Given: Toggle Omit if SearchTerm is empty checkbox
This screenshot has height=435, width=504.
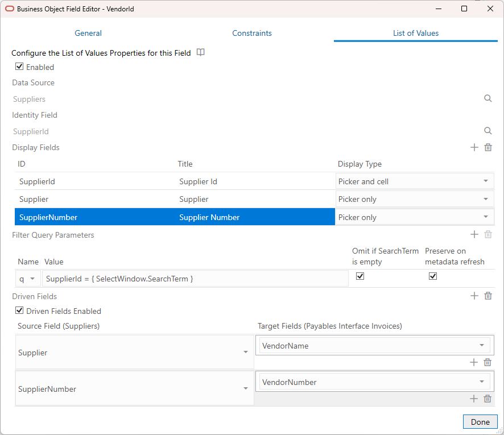Looking at the screenshot, I should coord(360,276).
